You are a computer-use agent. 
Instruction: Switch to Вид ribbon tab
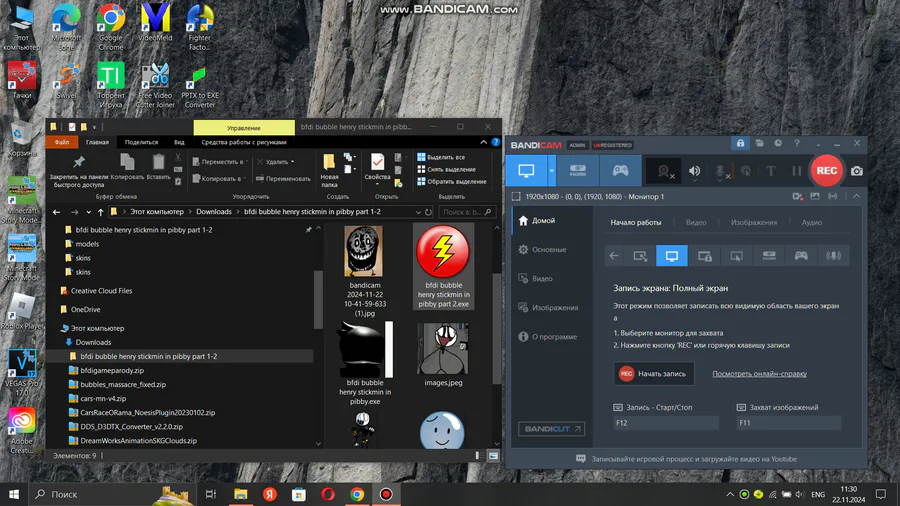[x=179, y=142]
